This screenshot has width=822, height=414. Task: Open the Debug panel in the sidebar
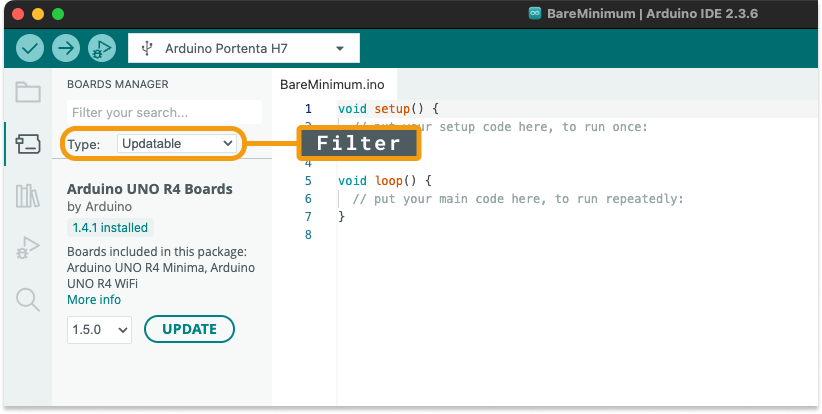28,248
